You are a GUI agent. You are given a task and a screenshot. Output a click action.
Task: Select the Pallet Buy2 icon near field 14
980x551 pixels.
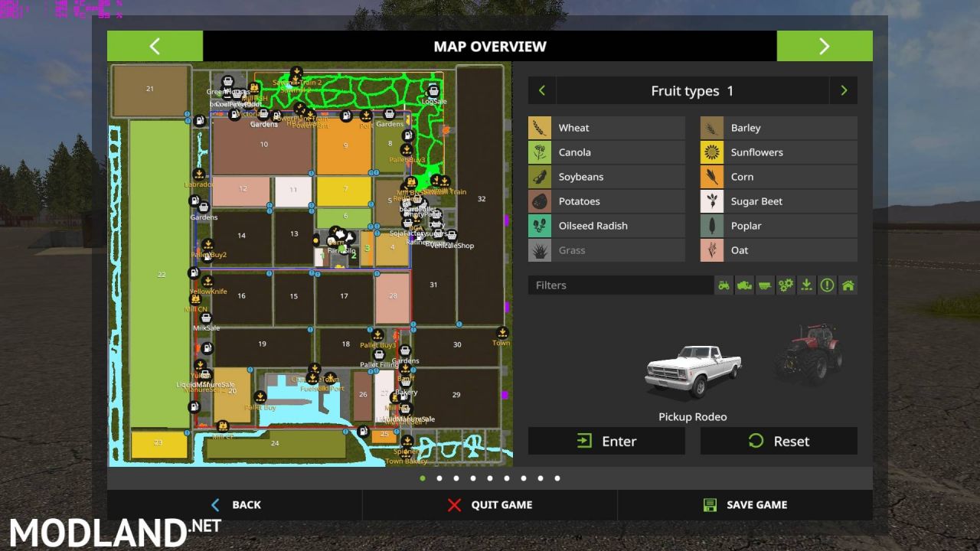pos(207,245)
